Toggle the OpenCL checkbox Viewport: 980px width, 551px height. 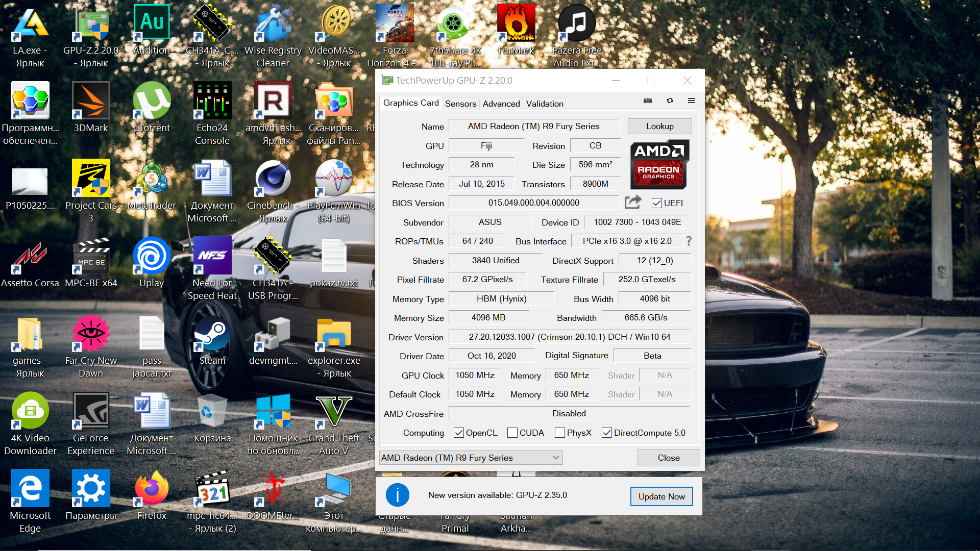coord(459,433)
